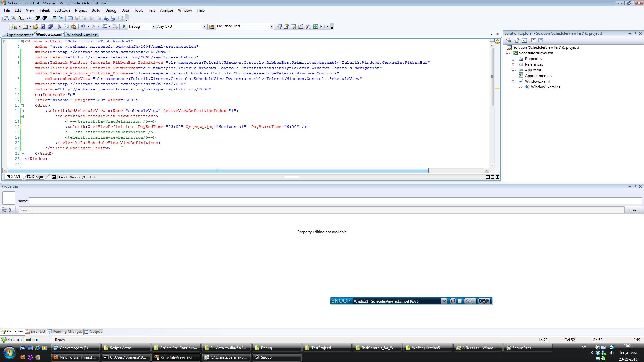Click the Undo arrow icon
This screenshot has width=644, height=362.
click(83, 26)
